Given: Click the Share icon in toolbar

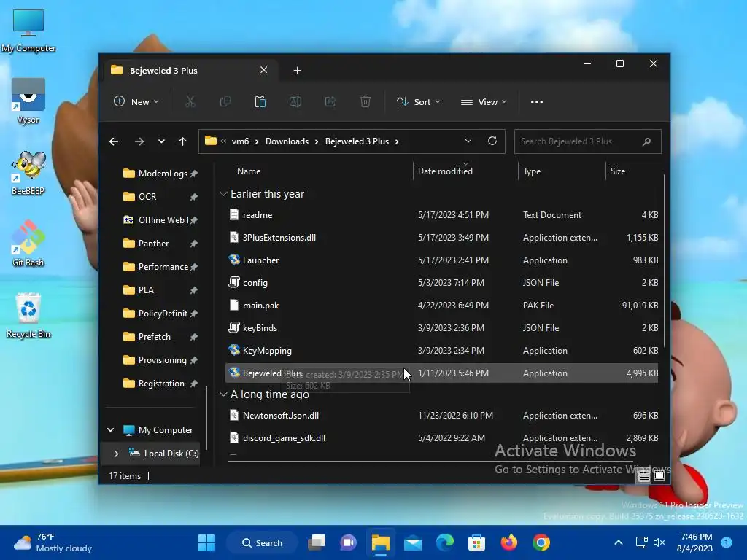Looking at the screenshot, I should [330, 101].
